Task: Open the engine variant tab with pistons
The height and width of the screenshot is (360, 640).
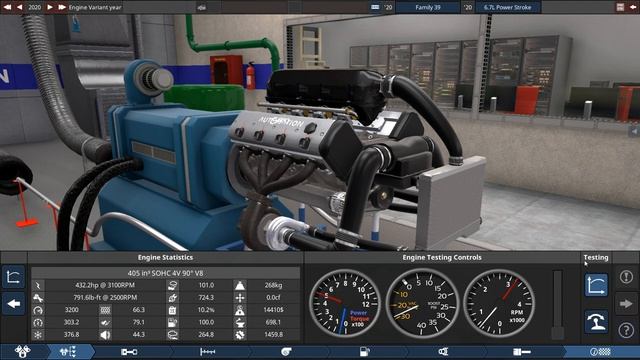Action: point(69,351)
